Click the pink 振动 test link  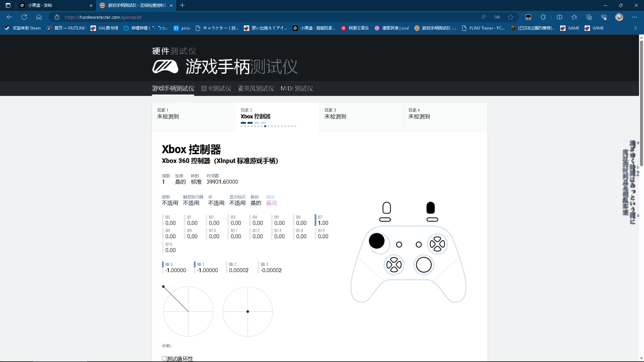coord(271,203)
